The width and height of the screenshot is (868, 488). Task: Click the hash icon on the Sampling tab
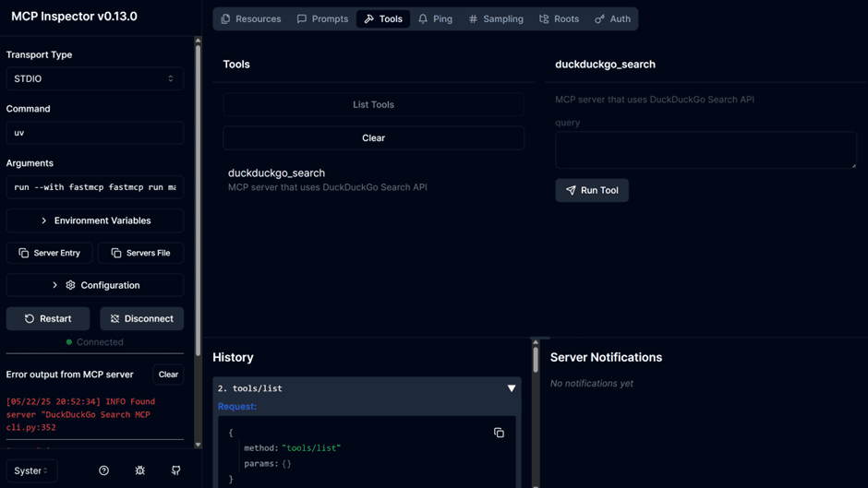pos(473,18)
